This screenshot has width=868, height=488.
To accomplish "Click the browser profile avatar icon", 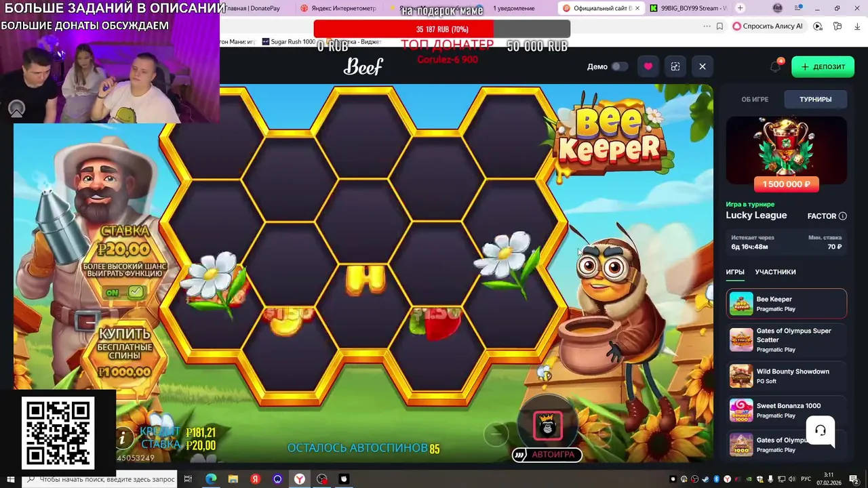I will 778,8.
